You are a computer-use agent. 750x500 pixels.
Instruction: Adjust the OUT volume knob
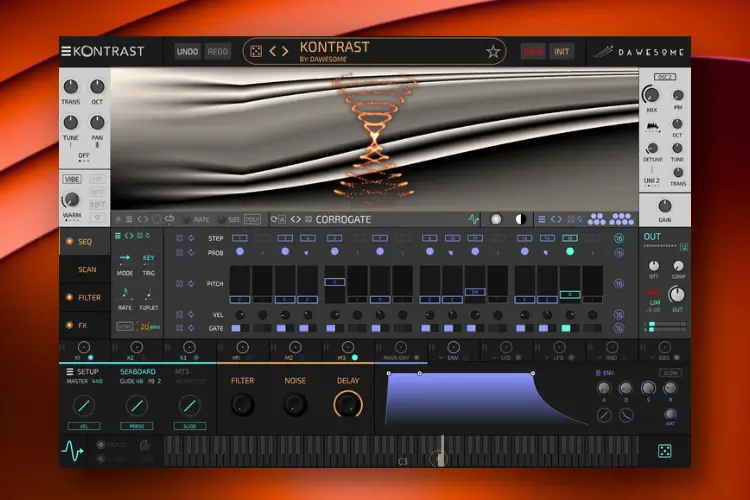[676, 294]
